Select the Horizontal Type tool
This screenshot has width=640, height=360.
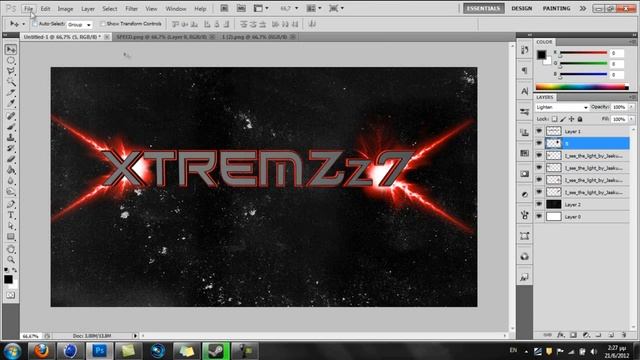point(11,215)
